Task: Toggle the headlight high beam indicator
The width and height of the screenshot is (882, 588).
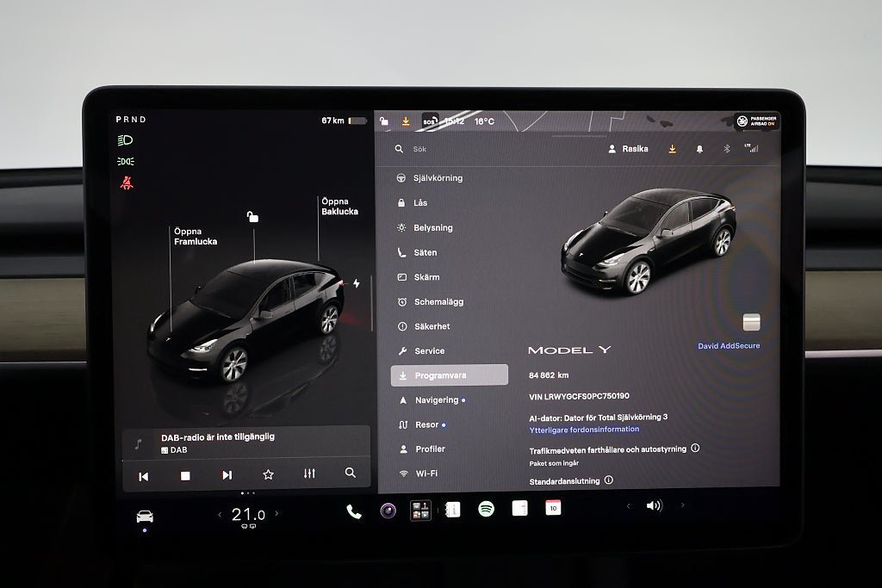Action: [125, 140]
